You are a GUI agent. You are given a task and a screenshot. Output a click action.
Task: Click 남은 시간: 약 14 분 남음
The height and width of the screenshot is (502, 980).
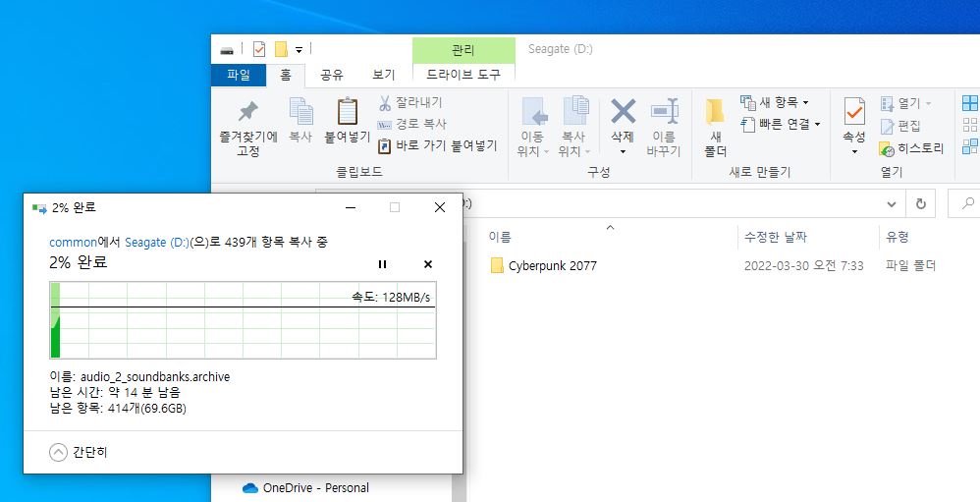[x=114, y=393]
